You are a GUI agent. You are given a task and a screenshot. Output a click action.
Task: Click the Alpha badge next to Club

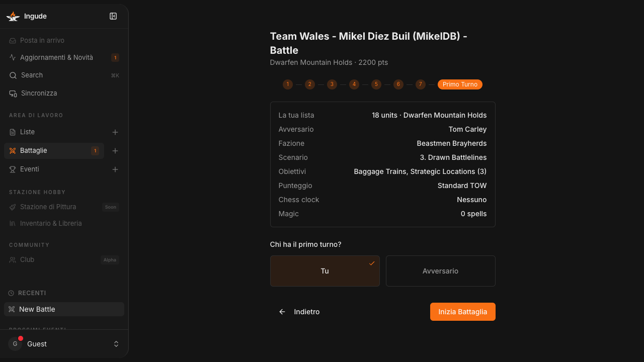110,260
